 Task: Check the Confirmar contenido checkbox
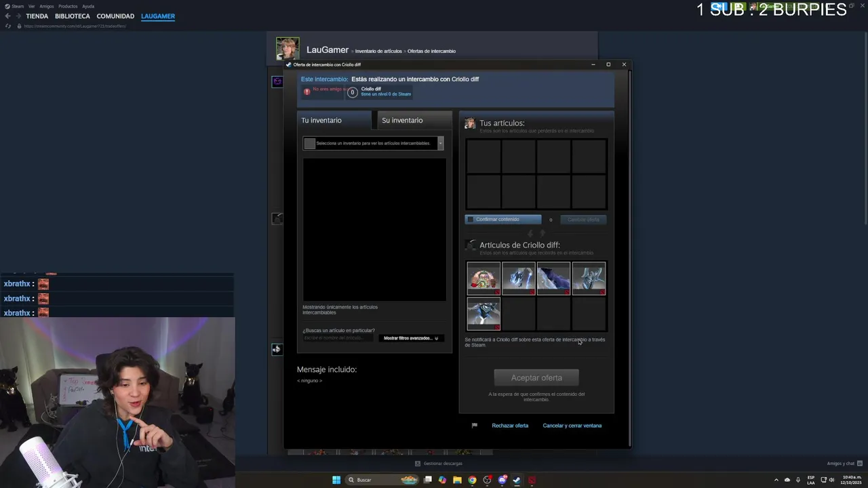tap(470, 219)
